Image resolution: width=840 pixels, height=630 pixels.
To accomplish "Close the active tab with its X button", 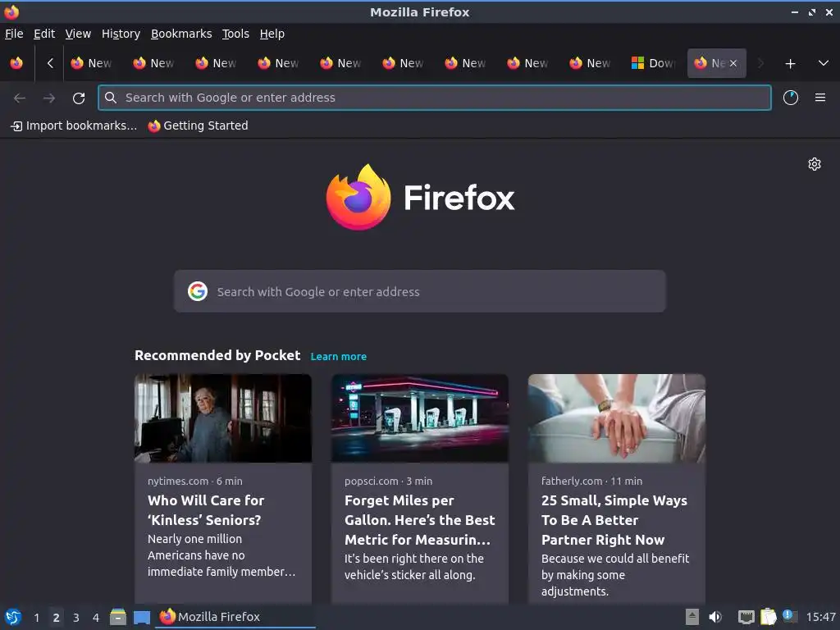I will 733,63.
